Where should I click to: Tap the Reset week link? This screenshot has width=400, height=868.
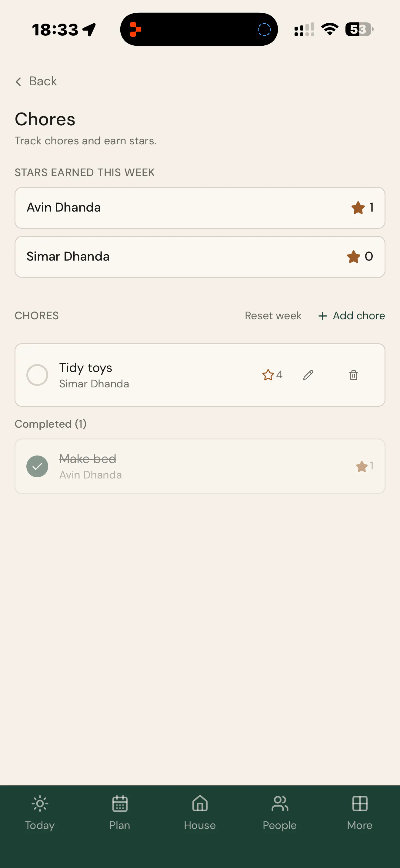(273, 316)
